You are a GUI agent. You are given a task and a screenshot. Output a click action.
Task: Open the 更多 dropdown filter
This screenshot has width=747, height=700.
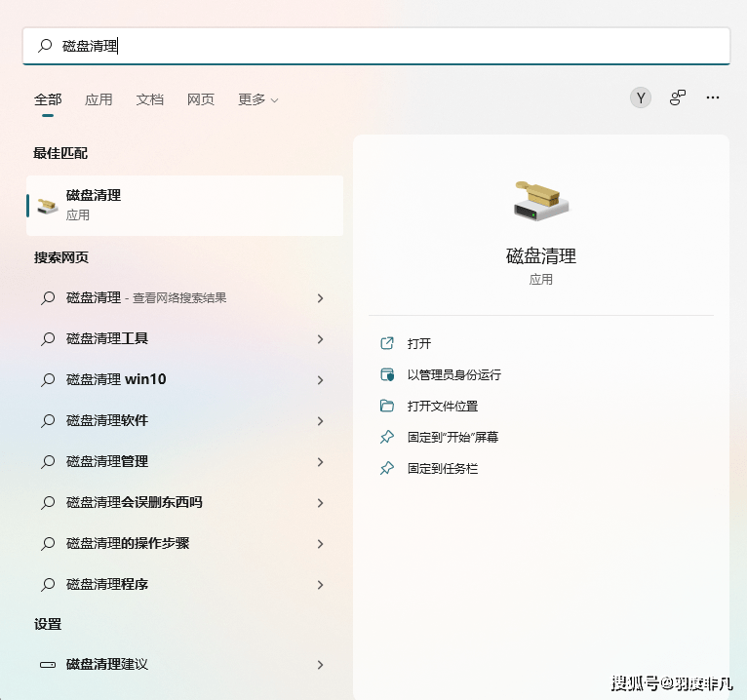coord(257,99)
